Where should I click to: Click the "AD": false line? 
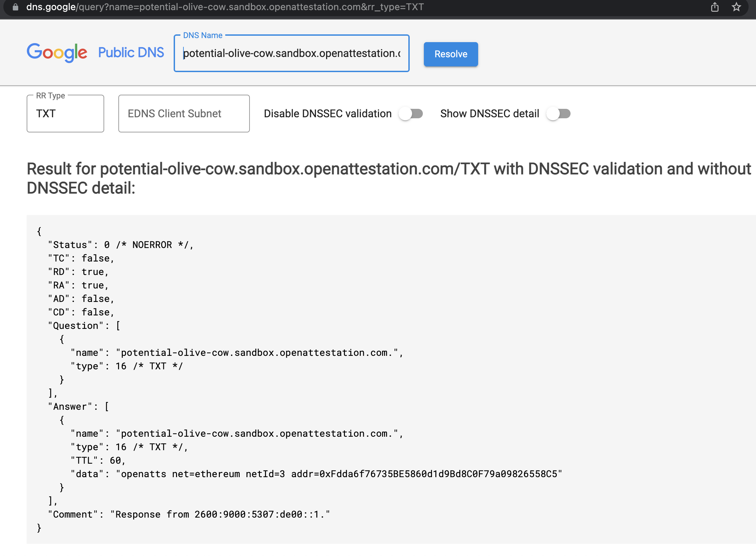[81, 299]
